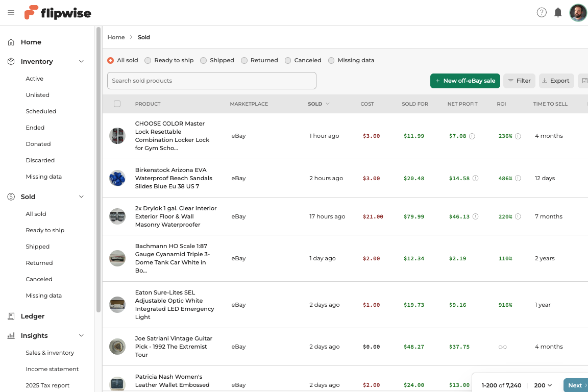
Task: Click the Ledger book icon
Action: (x=11, y=316)
